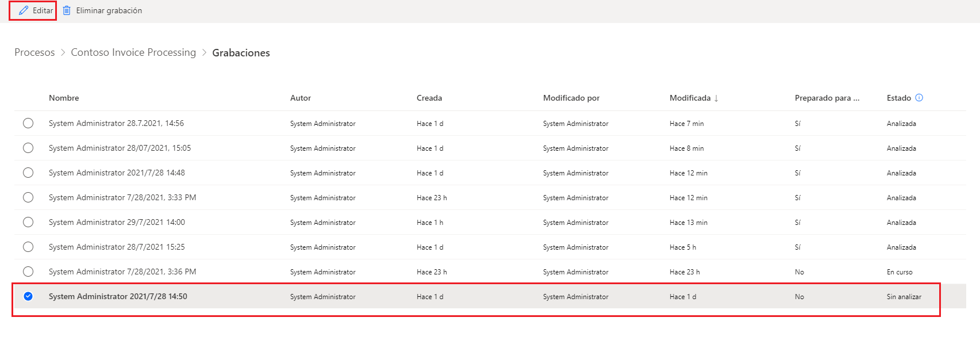The image size is (980, 344).
Task: Click the Preparado para column header
Action: [827, 98]
